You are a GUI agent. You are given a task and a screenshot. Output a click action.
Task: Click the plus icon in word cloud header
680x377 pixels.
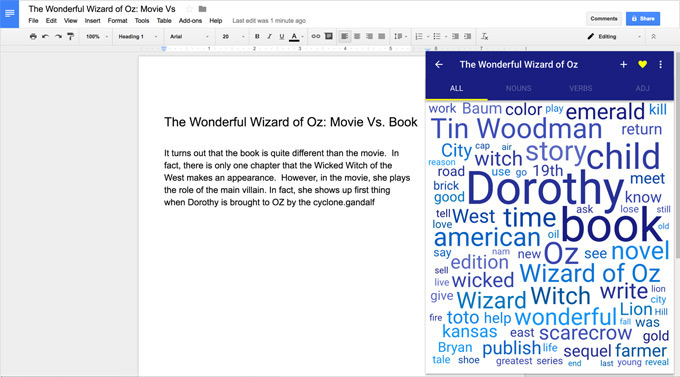coord(624,65)
